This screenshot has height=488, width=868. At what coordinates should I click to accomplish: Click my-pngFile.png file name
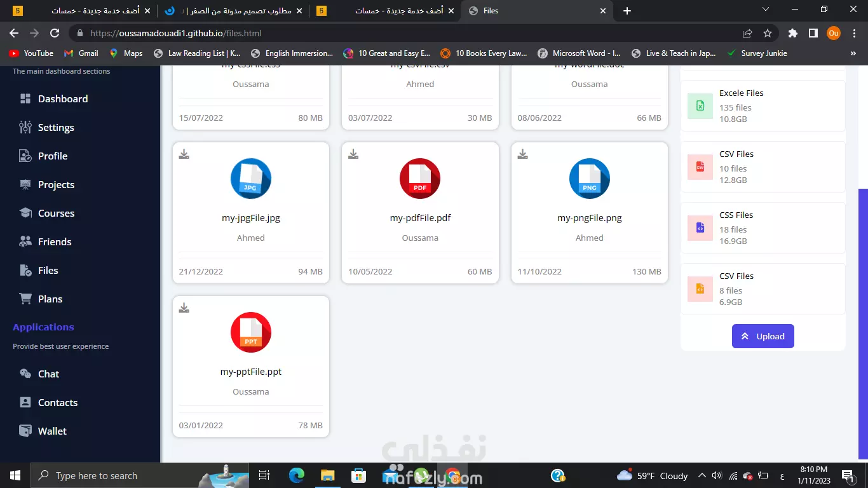[590, 218]
